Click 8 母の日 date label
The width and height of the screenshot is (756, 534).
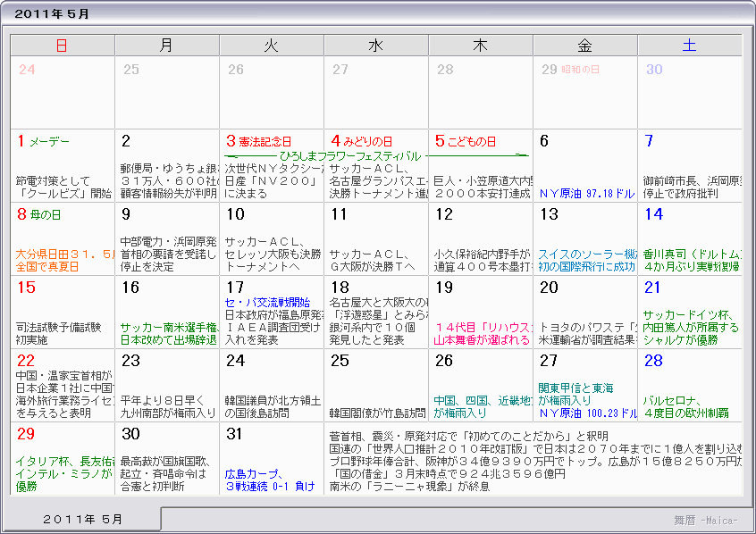click(39, 214)
